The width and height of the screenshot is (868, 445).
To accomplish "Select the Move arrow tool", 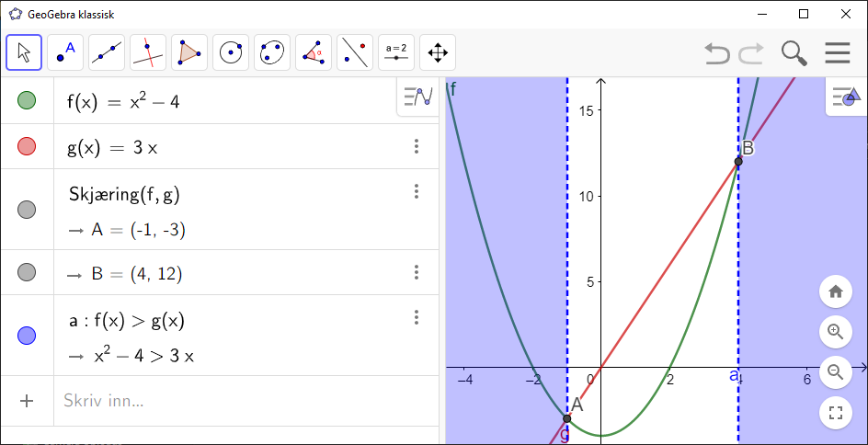I will [24, 52].
